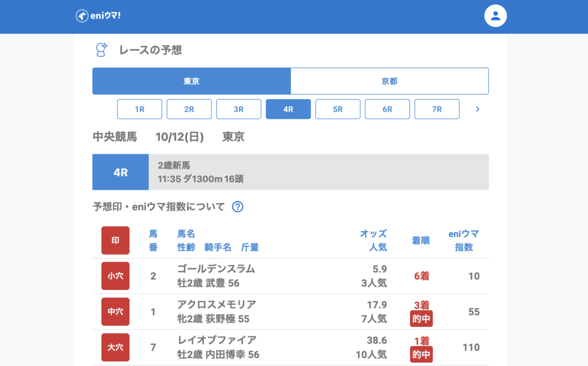The height and width of the screenshot is (366, 588).
Task: Select the active 4R race button
Action: 288,109
